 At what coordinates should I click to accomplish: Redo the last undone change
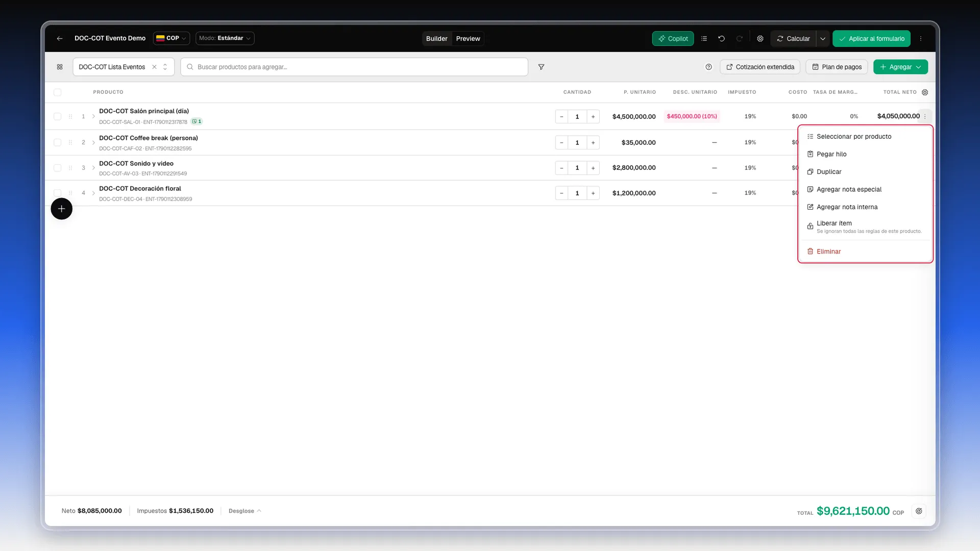pos(739,38)
